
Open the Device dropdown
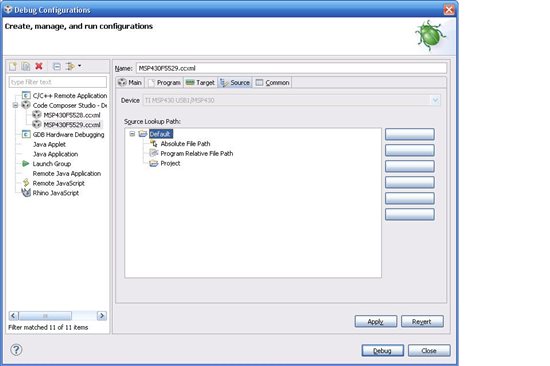click(x=435, y=100)
